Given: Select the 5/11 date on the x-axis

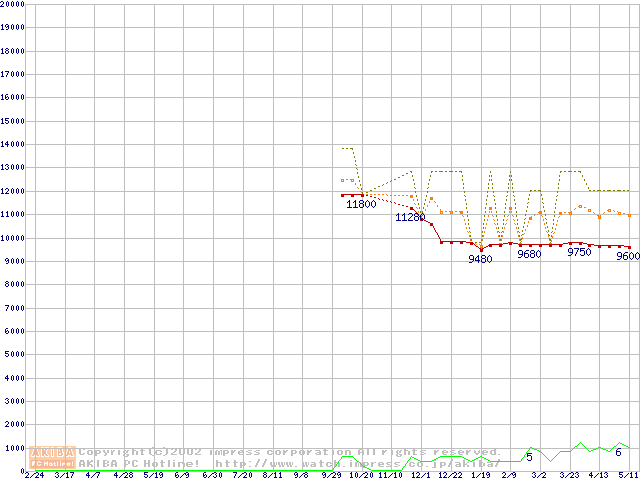Looking at the screenshot, I should (x=627, y=475).
